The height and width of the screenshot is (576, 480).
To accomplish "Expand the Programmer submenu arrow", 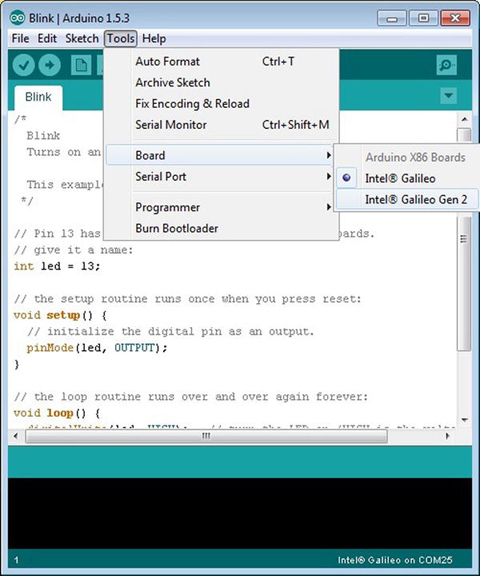I will [x=329, y=207].
